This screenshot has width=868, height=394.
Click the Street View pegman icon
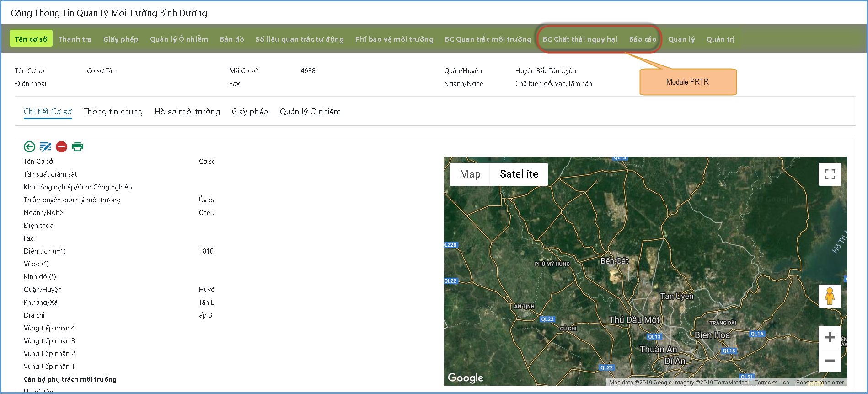coord(830,296)
